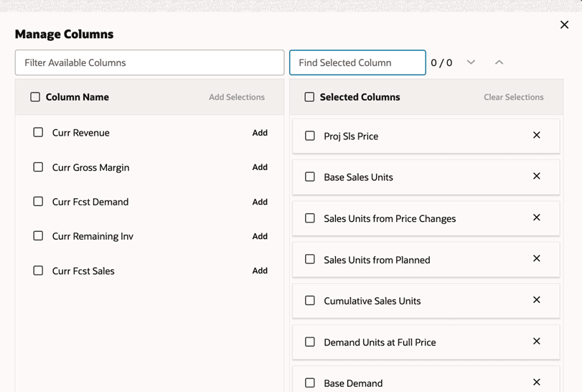Select Sales Units from Price Changes checkbox
582x392 pixels.
coord(310,218)
